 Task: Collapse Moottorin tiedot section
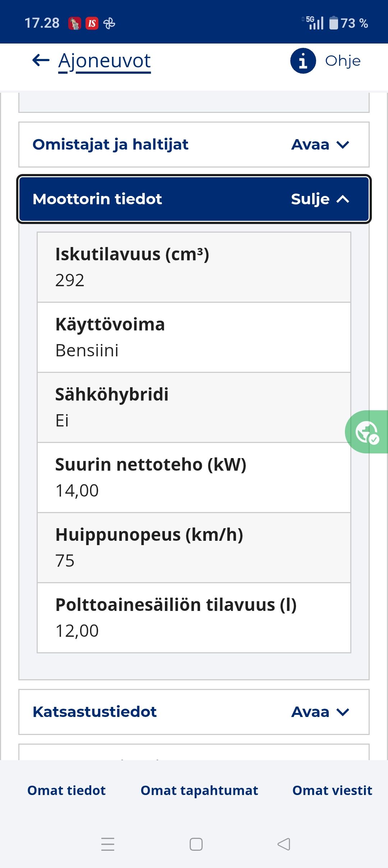(x=194, y=199)
